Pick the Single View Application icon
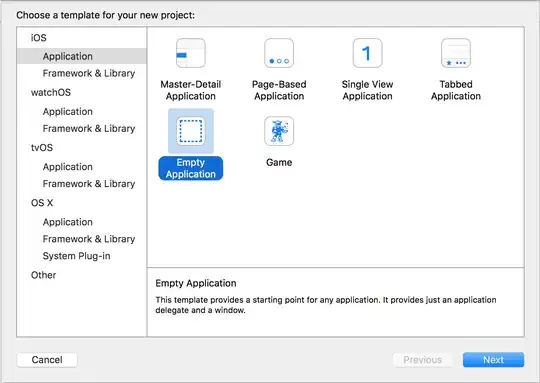The height and width of the screenshot is (383, 540). coord(367,53)
